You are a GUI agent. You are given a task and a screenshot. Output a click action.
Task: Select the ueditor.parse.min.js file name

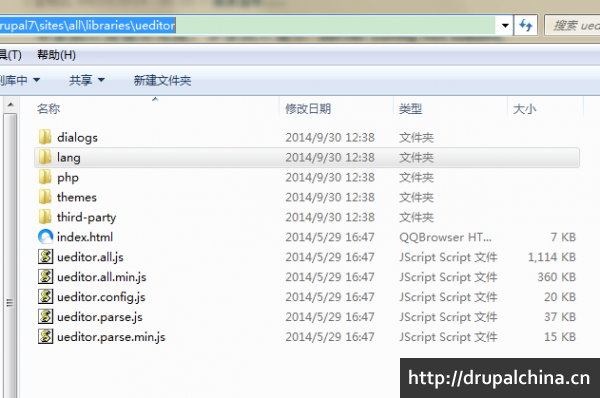tap(111, 336)
